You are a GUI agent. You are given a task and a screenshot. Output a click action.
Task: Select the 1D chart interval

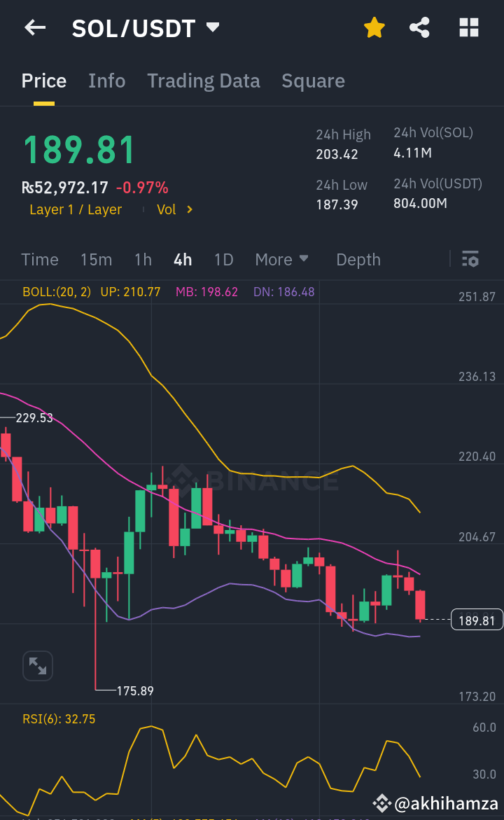tap(224, 260)
